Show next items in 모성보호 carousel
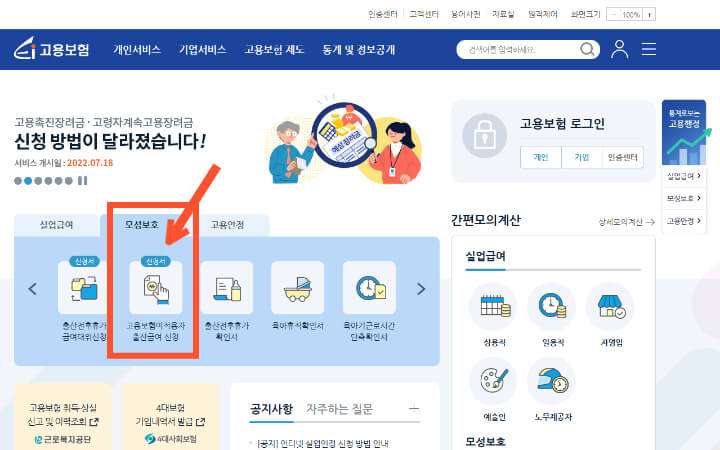Screen dimensions: 720x450 (x=421, y=289)
